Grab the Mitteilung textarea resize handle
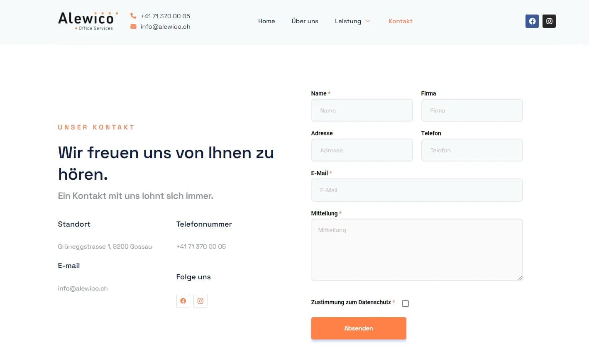Viewport: 589px width, 364px height. click(520, 278)
